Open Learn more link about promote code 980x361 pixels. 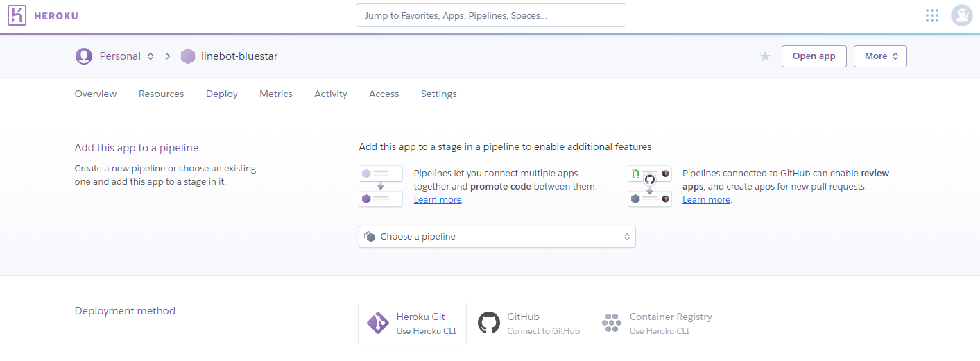coord(438,200)
